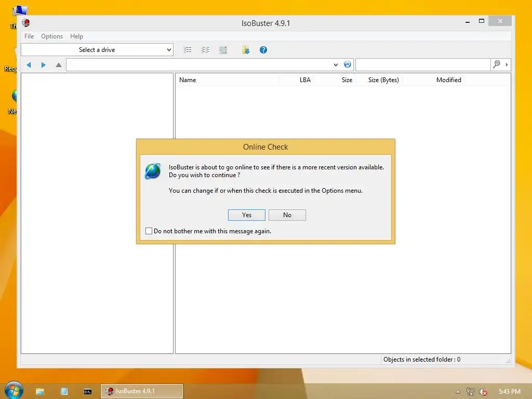Click Yes in the Online Check dialog
This screenshot has width=532, height=399.
click(246, 215)
